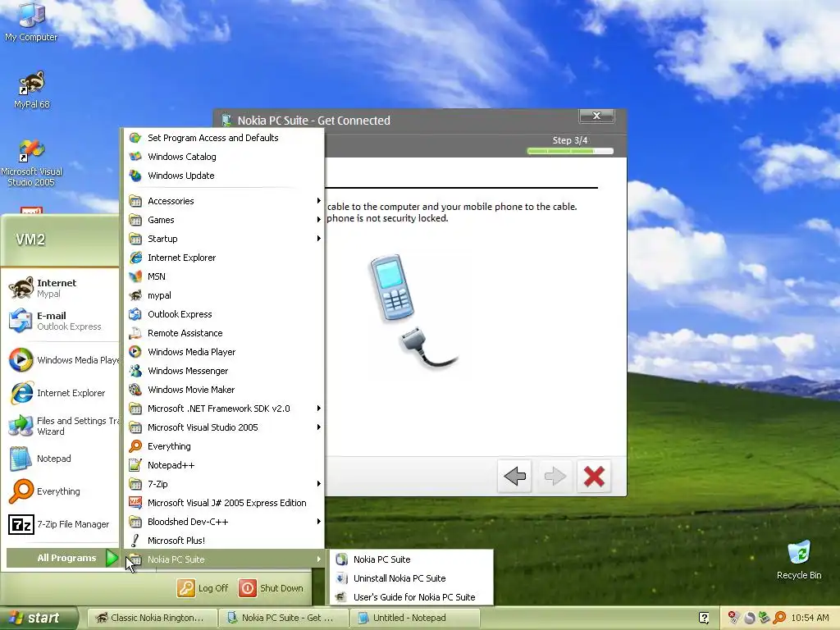Click All Programs green arrow

[x=112, y=558]
